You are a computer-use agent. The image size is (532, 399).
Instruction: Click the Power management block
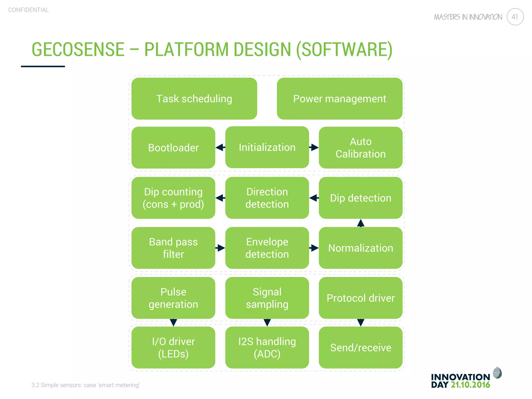pyautogui.click(x=340, y=99)
